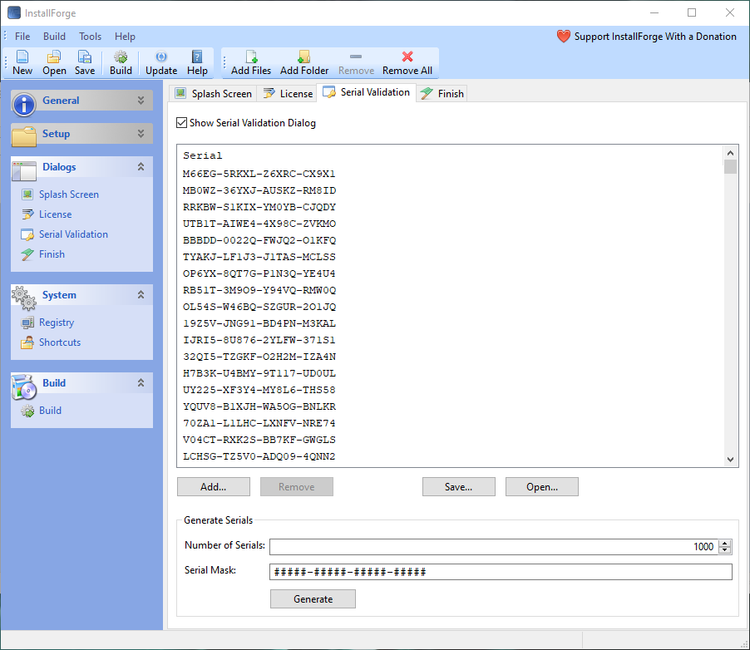The image size is (750, 650).
Task: Click the Add Files toolbar icon
Action: click(x=251, y=57)
